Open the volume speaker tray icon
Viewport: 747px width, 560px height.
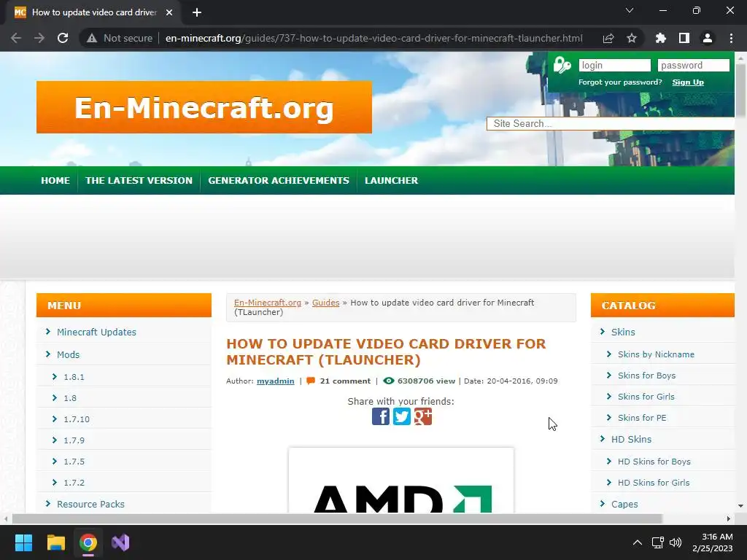(676, 542)
